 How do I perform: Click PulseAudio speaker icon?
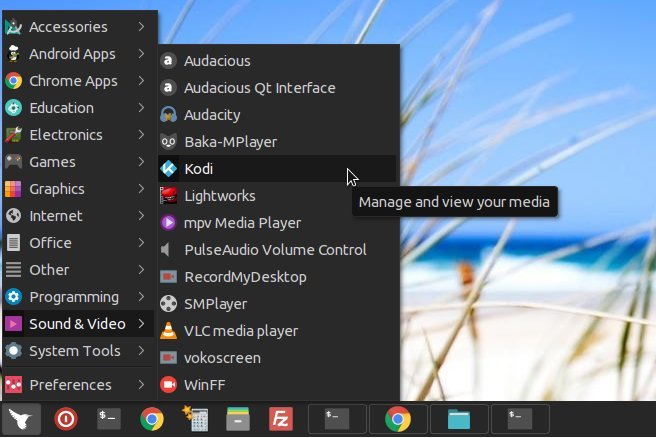point(166,250)
